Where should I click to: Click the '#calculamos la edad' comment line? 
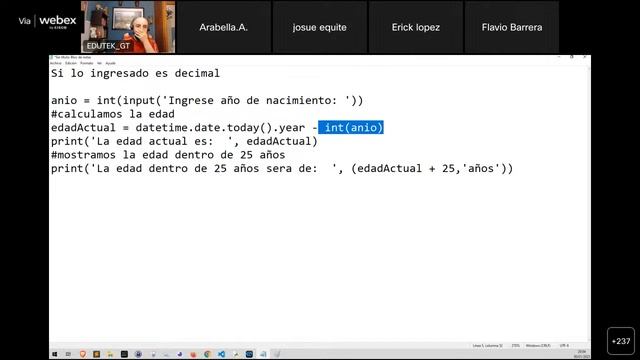[113, 114]
